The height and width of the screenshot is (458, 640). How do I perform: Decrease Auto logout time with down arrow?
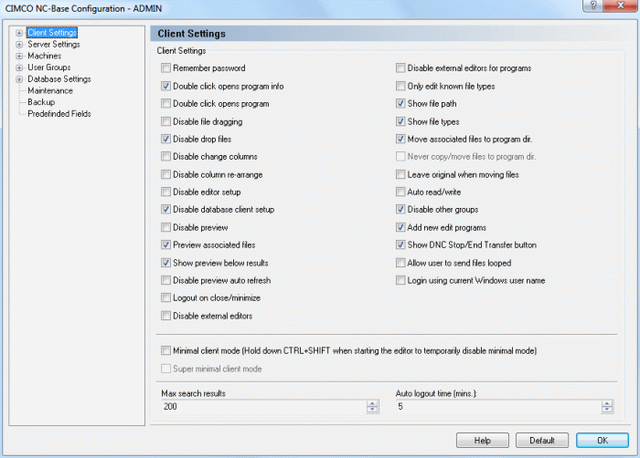(x=607, y=409)
